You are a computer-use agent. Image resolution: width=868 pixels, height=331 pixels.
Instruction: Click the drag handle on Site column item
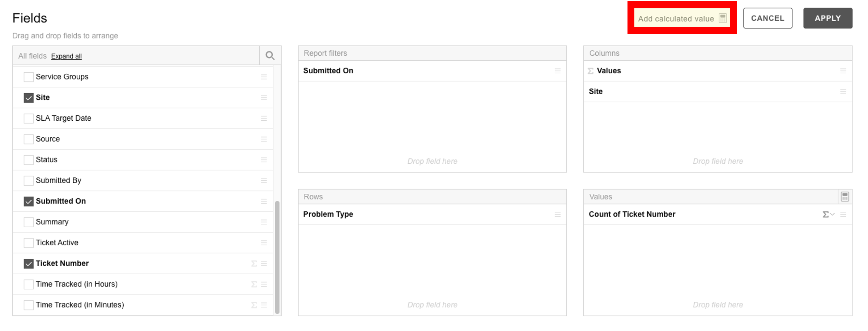click(x=843, y=92)
